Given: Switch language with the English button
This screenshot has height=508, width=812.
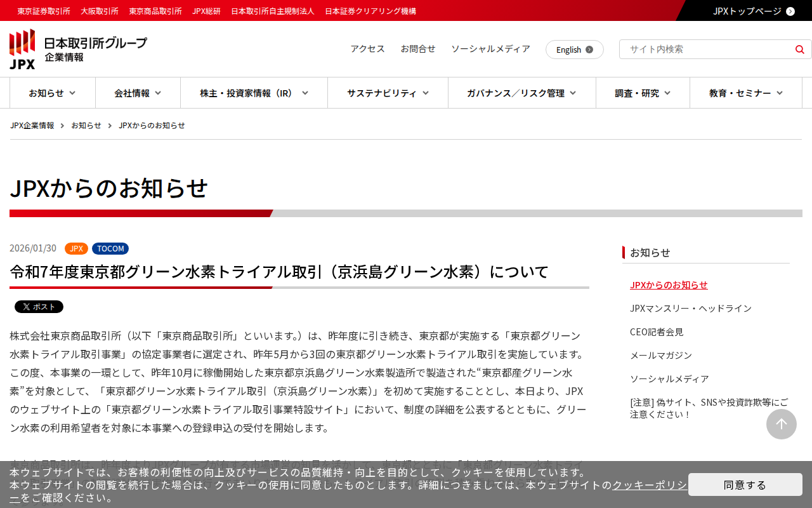Looking at the screenshot, I should [x=575, y=50].
